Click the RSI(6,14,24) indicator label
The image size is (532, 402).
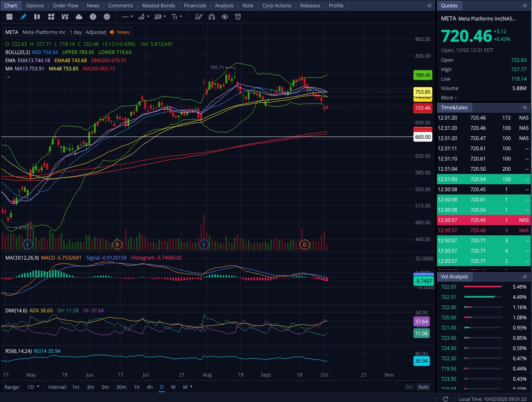[x=18, y=351]
